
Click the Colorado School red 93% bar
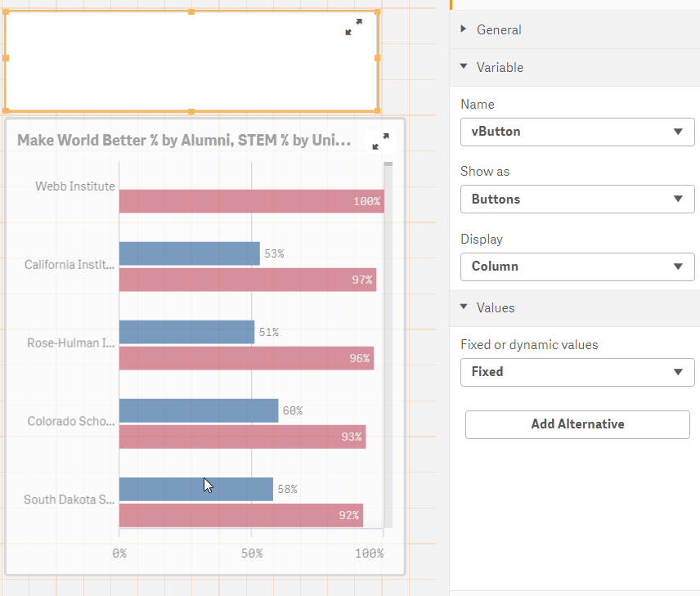242,437
